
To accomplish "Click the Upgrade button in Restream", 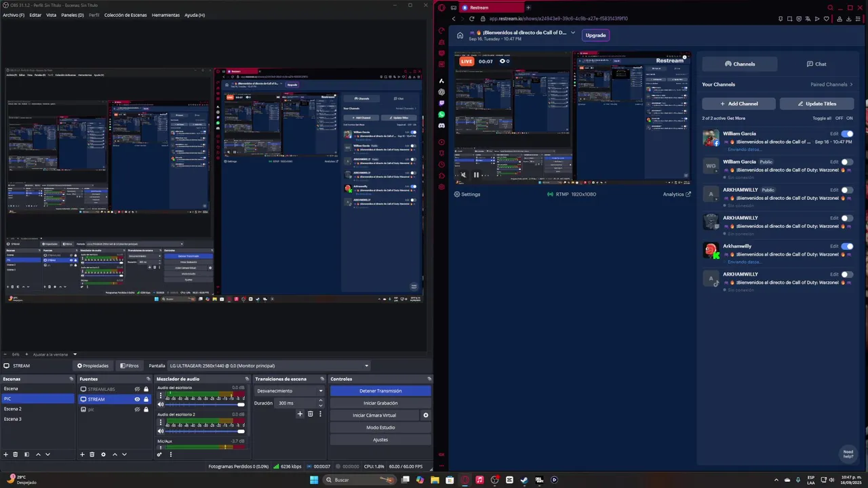I will click(x=595, y=35).
